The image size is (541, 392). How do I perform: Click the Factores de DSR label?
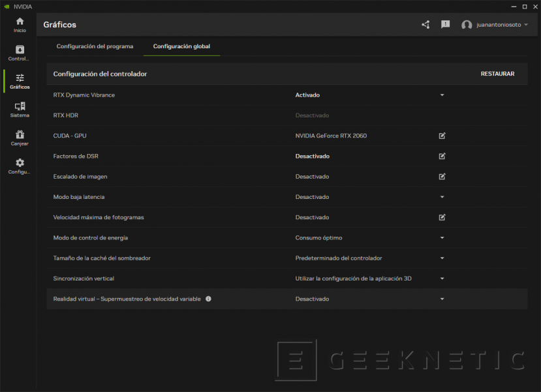pyautogui.click(x=76, y=156)
